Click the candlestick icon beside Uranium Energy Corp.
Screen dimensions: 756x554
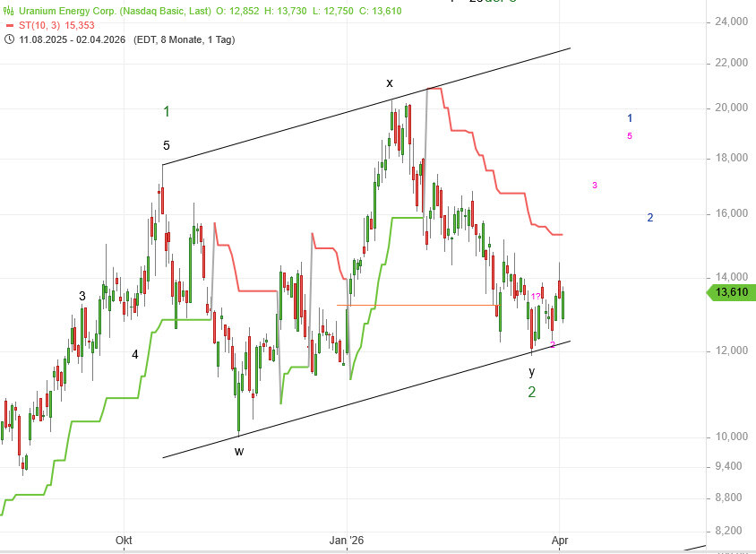point(10,11)
